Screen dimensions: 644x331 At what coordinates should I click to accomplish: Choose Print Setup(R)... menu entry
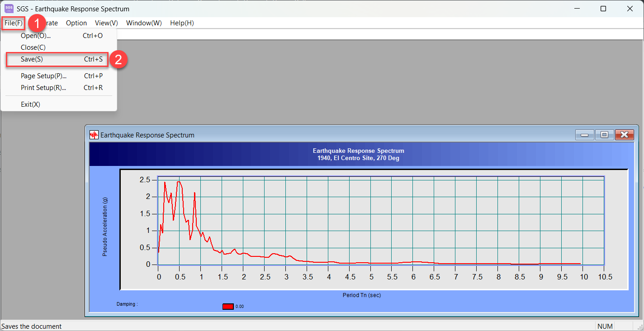point(59,88)
